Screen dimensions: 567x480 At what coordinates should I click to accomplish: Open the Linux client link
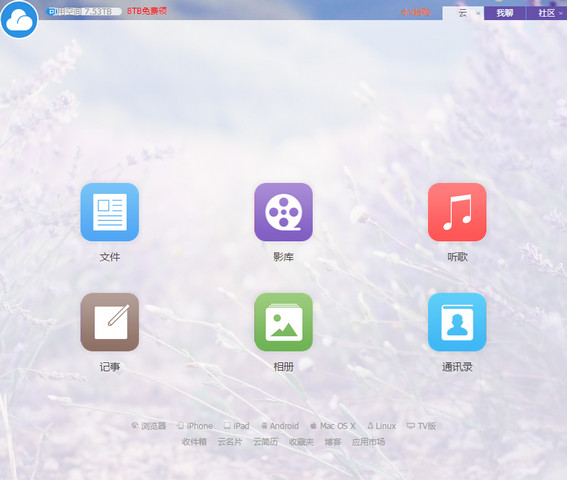[381, 426]
